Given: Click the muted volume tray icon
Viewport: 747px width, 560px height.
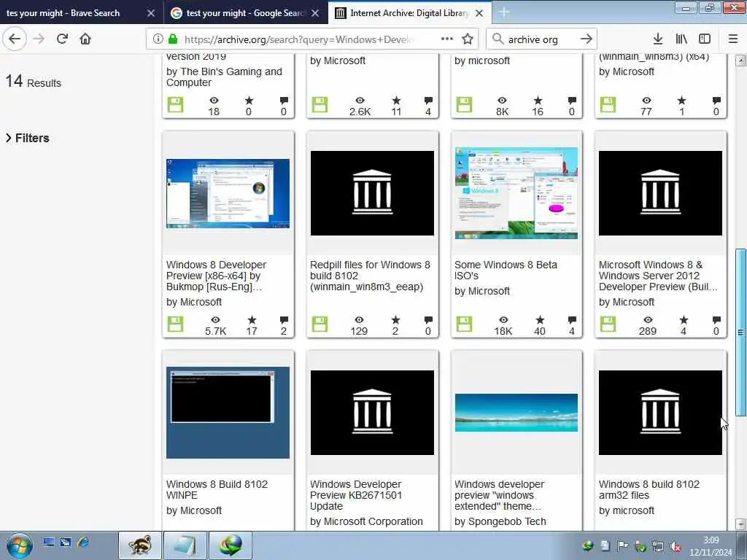Looking at the screenshot, I should (x=675, y=547).
